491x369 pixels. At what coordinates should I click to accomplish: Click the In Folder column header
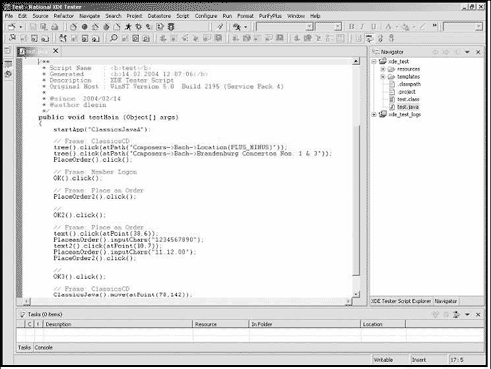point(305,324)
